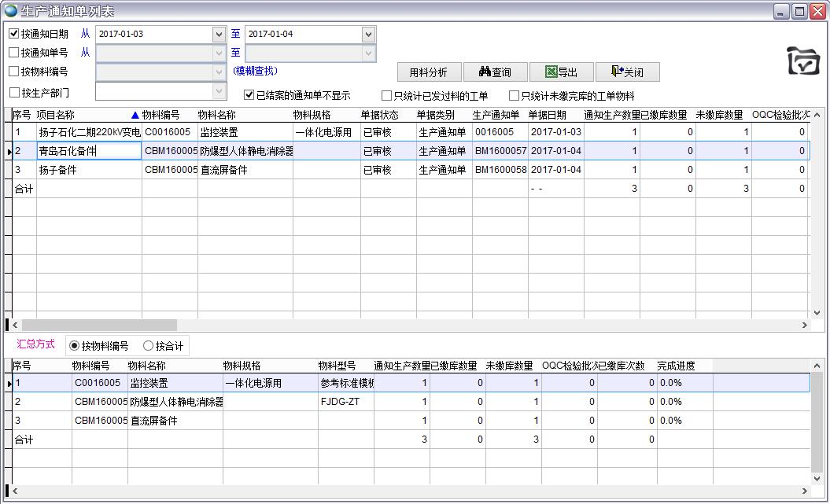Click the 单据状态 column header
Screen dimensions: 830x504
(x=379, y=116)
